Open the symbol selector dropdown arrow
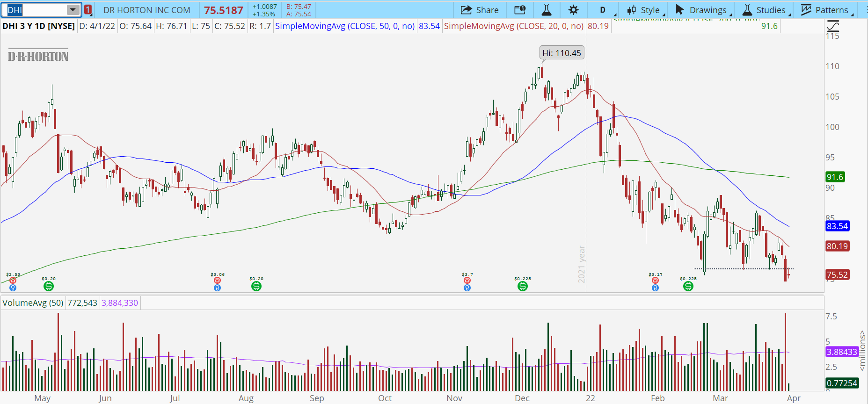Image resolution: width=868 pixels, height=404 pixels. coord(73,10)
